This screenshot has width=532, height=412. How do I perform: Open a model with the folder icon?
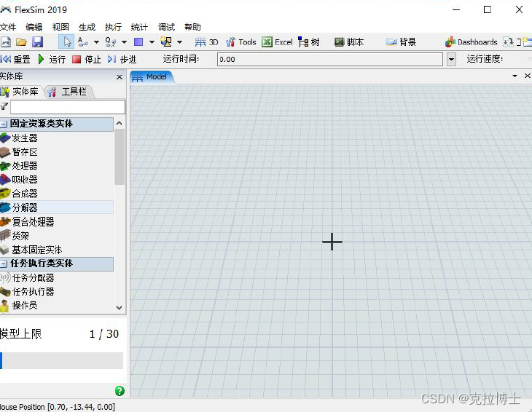[21, 42]
